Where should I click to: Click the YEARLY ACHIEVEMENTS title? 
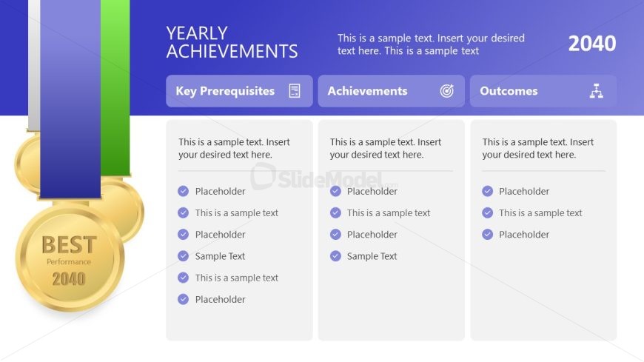(x=232, y=42)
